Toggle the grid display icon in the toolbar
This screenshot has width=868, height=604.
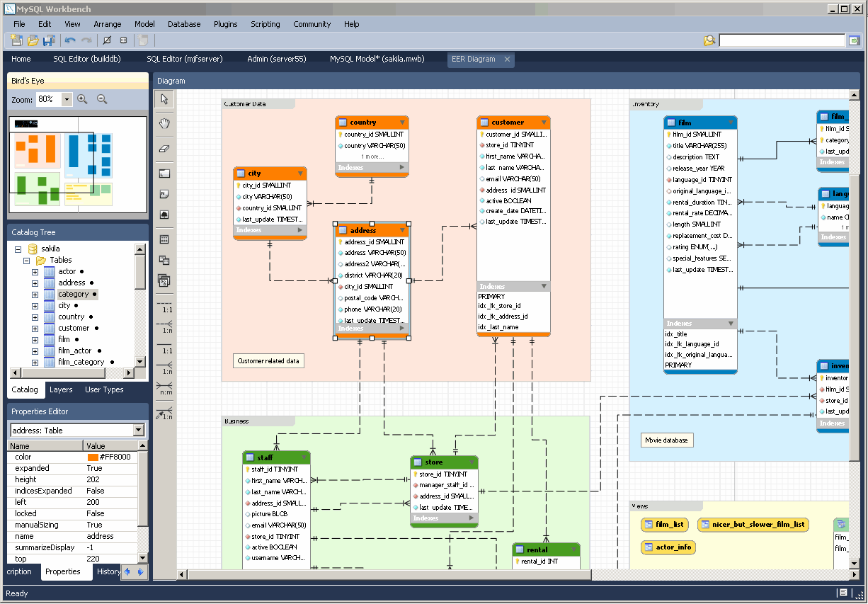(x=123, y=40)
